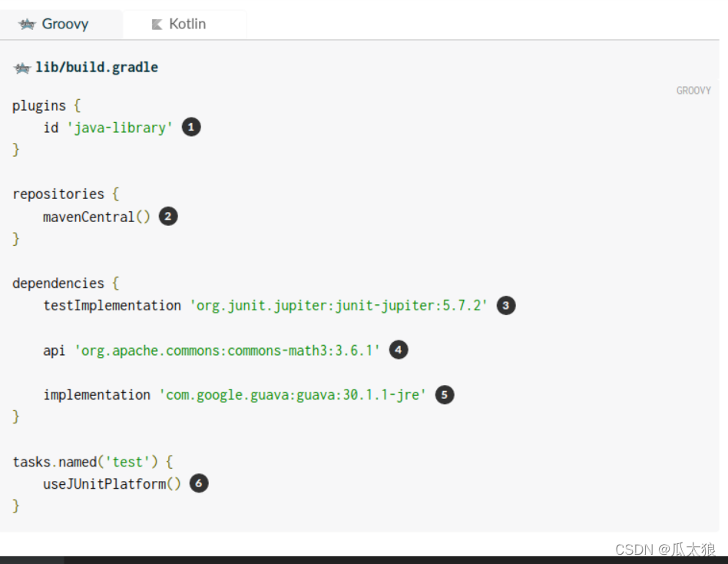Click the api configuration keyword
This screenshot has height=564, width=728.
(x=54, y=350)
